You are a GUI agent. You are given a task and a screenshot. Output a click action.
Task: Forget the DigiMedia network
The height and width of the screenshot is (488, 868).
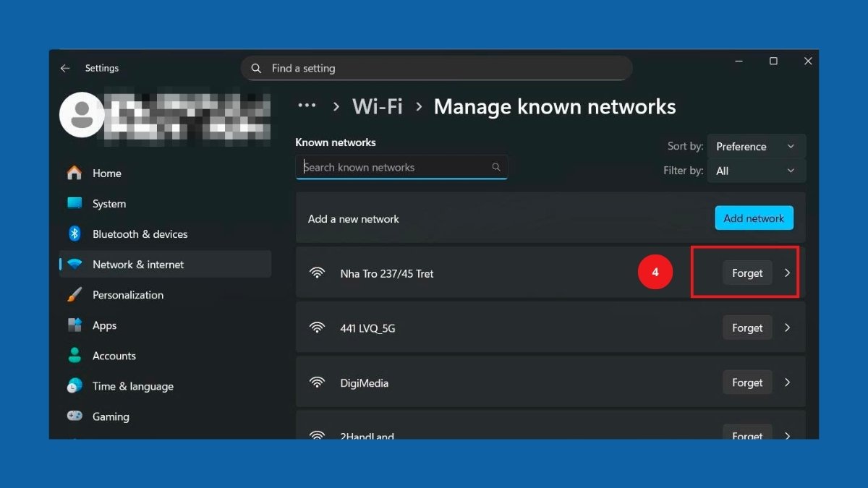[747, 382]
